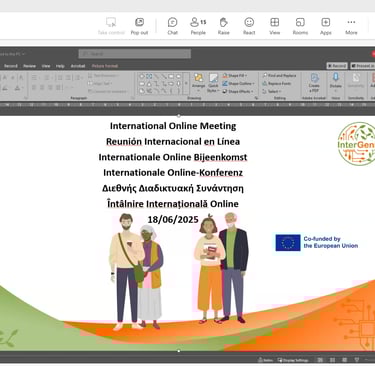Click the PowerPoint search box
This screenshot has width=375, height=366.
click(135, 54)
